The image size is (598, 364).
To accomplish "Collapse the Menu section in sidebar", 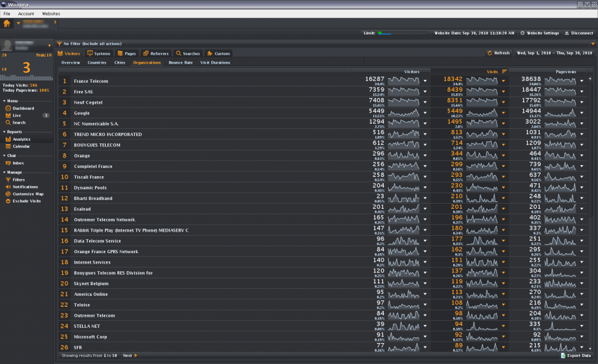I will point(4,101).
